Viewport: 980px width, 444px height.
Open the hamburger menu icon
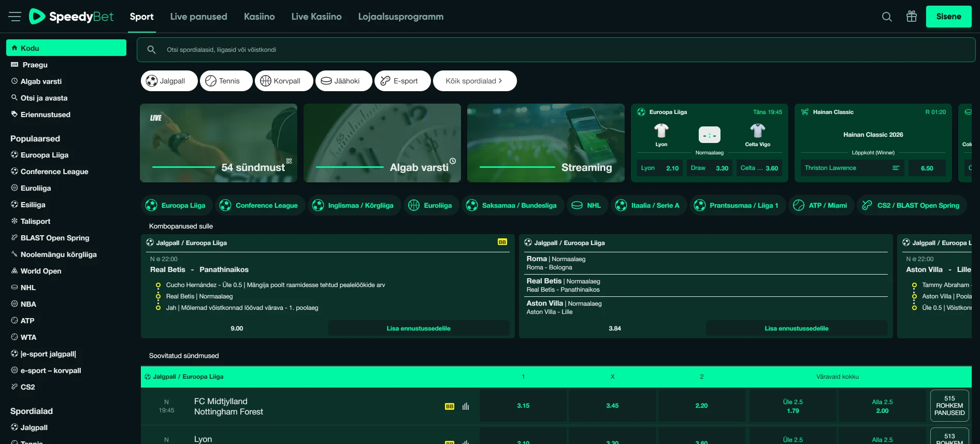(x=15, y=17)
